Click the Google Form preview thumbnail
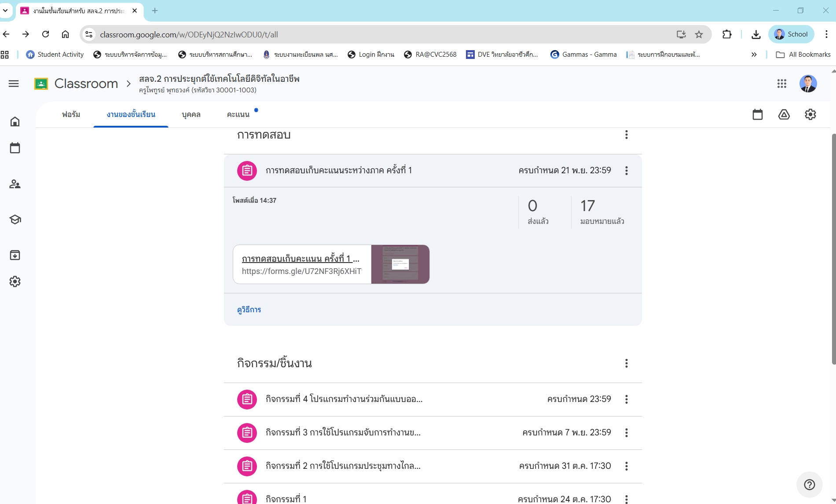Image resolution: width=836 pixels, height=504 pixels. [400, 264]
